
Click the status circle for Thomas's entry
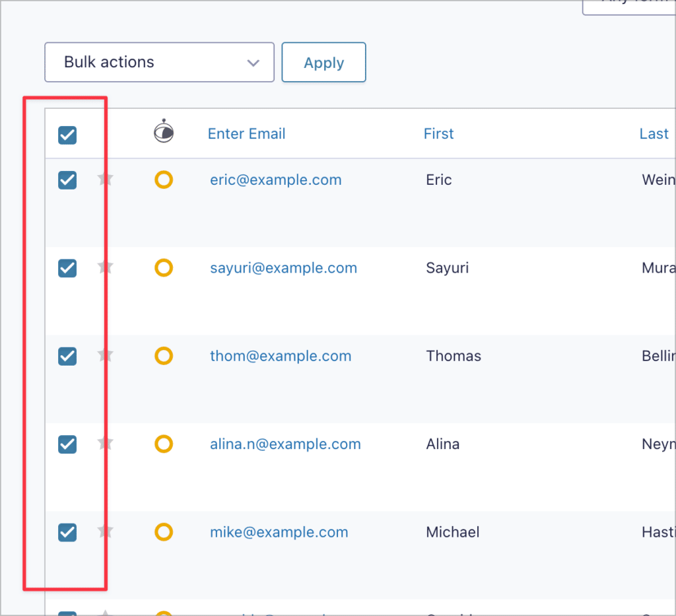[x=164, y=356]
